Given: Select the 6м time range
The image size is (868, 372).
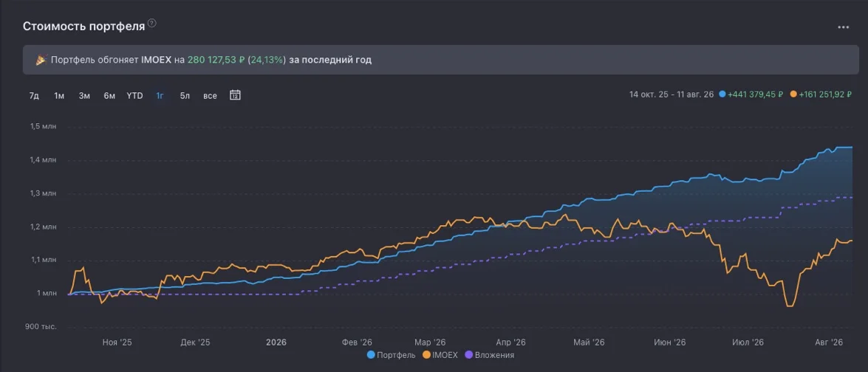Looking at the screenshot, I should (109, 96).
